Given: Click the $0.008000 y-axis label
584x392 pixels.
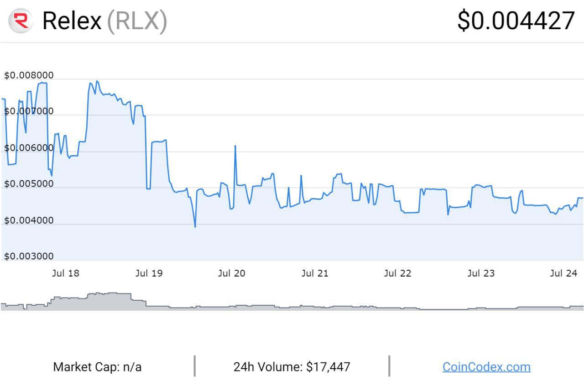Looking at the screenshot, I should coord(29,75).
